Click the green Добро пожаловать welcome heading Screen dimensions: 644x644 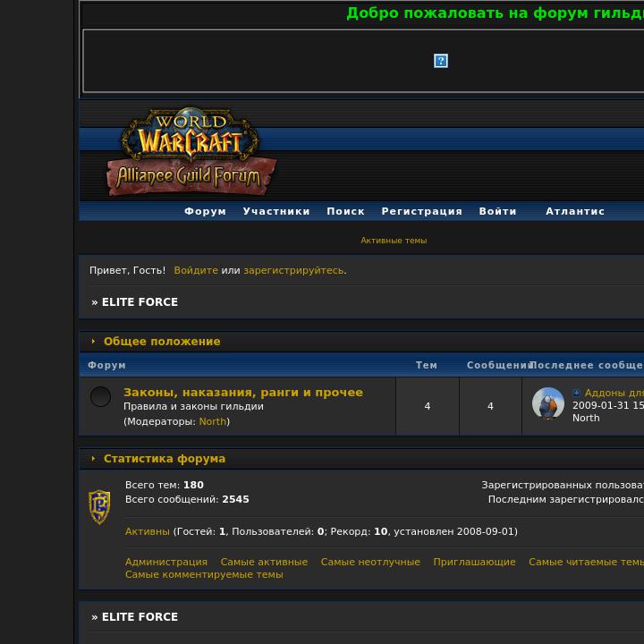[x=495, y=13]
